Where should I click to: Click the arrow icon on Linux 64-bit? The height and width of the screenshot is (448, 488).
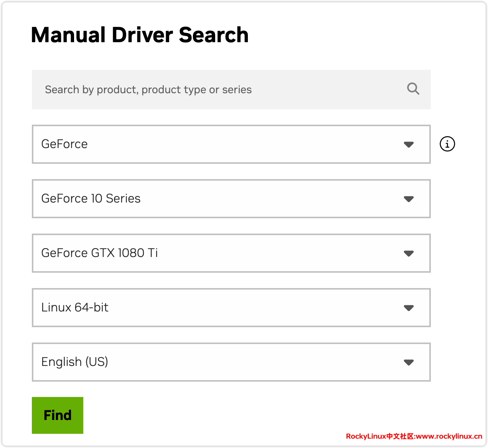click(x=409, y=308)
